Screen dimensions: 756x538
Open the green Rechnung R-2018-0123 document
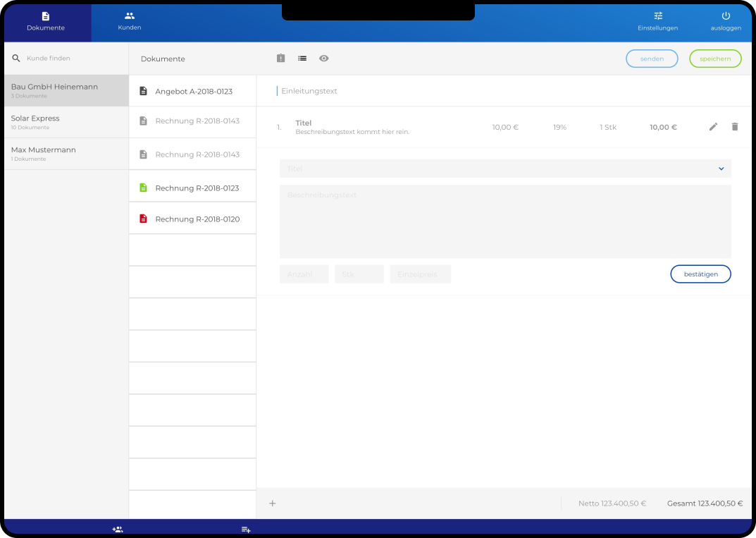coord(197,188)
